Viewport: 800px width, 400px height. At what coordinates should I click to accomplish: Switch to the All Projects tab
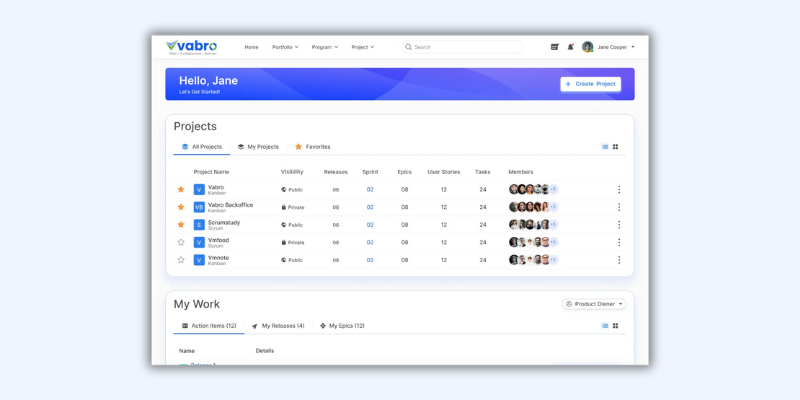pos(202,147)
